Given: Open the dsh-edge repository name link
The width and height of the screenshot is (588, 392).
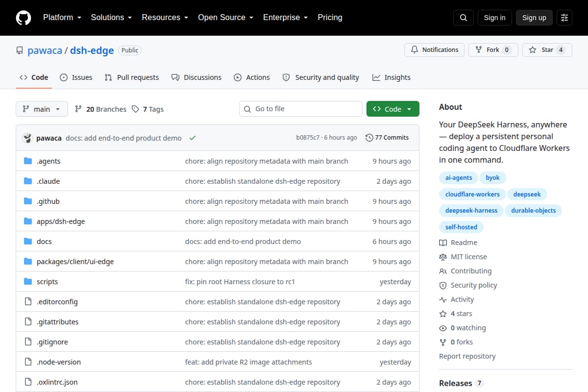Looking at the screenshot, I should (92, 50).
